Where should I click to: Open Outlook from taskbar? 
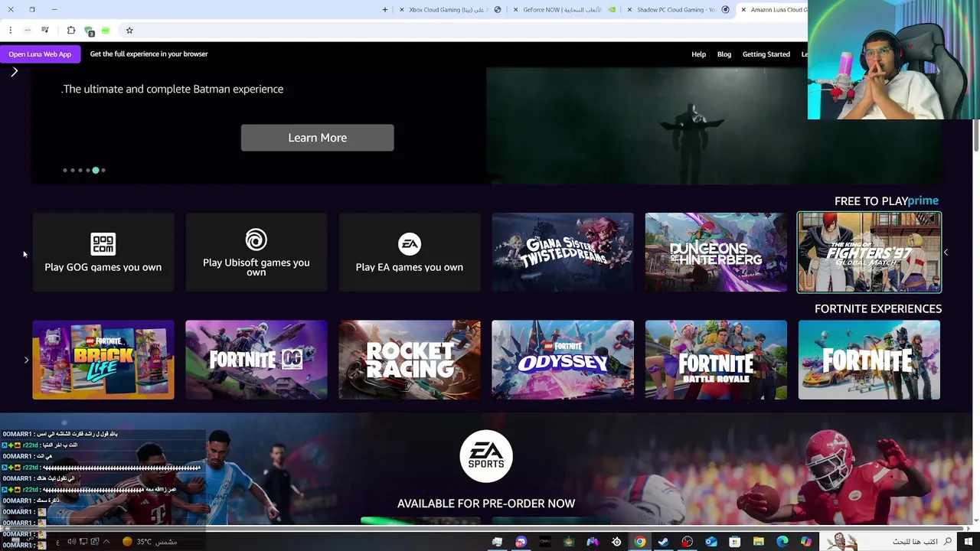pos(711,542)
